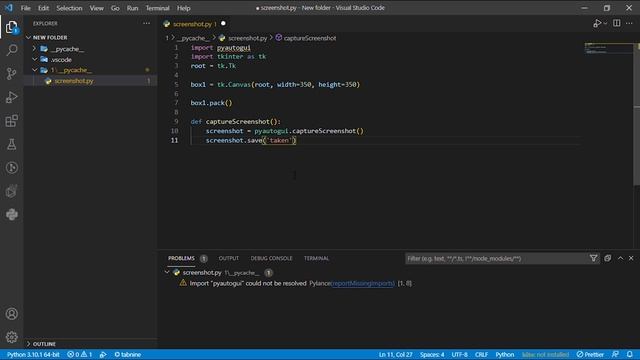
Task: Click the filter funnel icon in Problems panel
Action: (593, 258)
